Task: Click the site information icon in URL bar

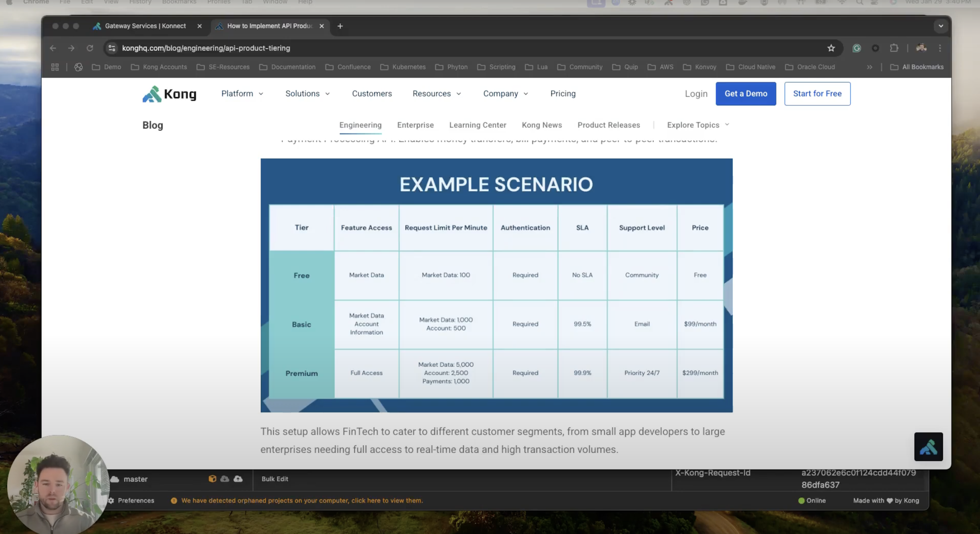Action: [112, 48]
